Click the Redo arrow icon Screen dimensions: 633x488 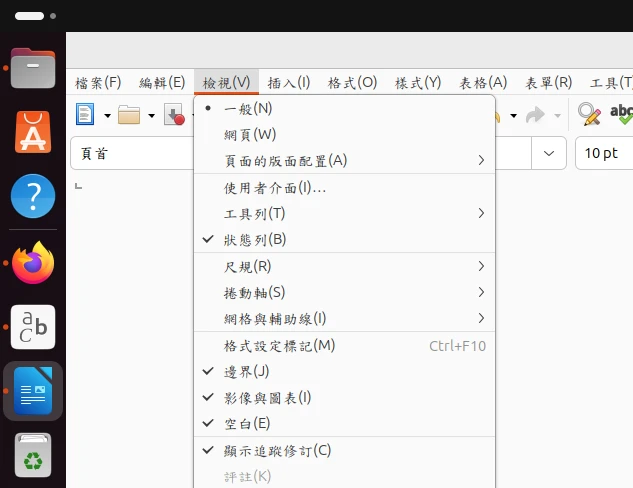535,115
